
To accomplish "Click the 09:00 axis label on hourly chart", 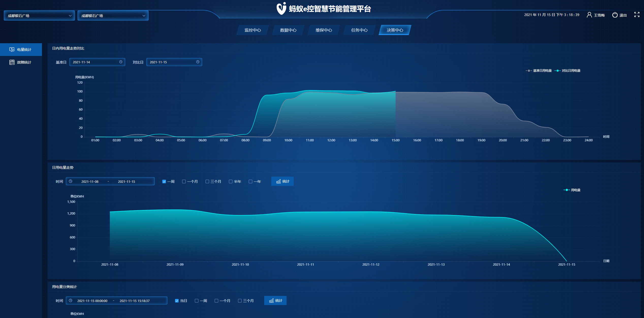I will [267, 140].
